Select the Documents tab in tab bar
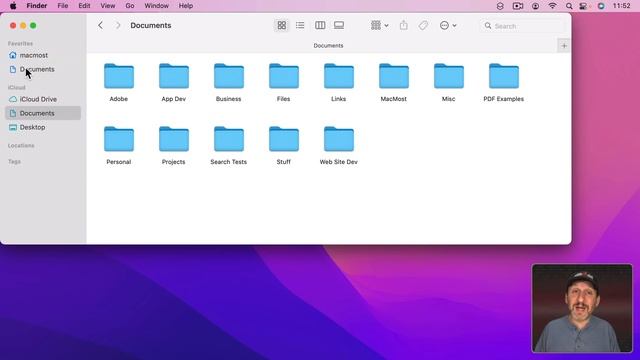640x360 pixels. point(328,46)
